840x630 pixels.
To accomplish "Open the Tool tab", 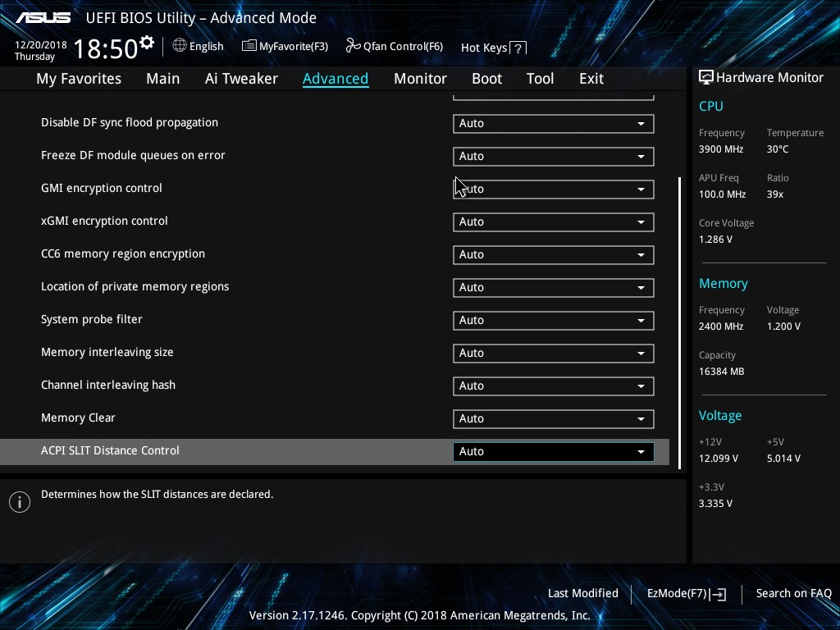I will [540, 79].
